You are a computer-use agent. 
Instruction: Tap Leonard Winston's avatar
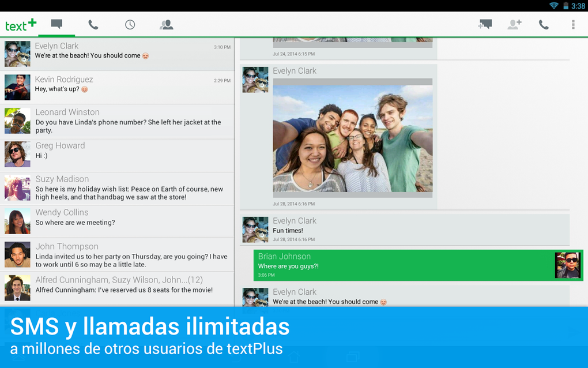[17, 121]
